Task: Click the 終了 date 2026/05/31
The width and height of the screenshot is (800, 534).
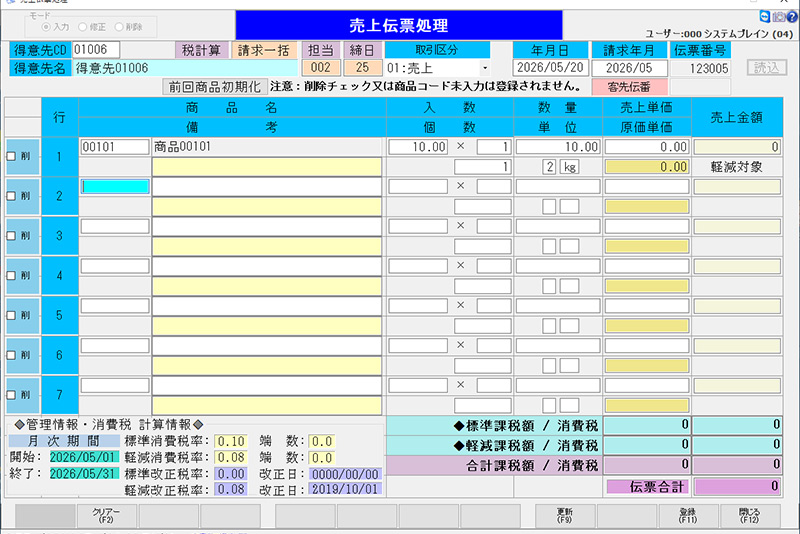Action: coord(84,473)
